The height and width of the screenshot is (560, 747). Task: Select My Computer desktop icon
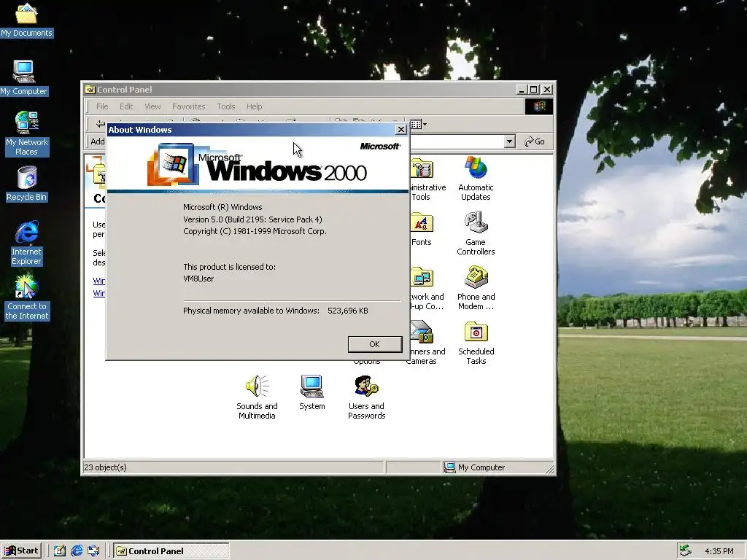click(24, 78)
